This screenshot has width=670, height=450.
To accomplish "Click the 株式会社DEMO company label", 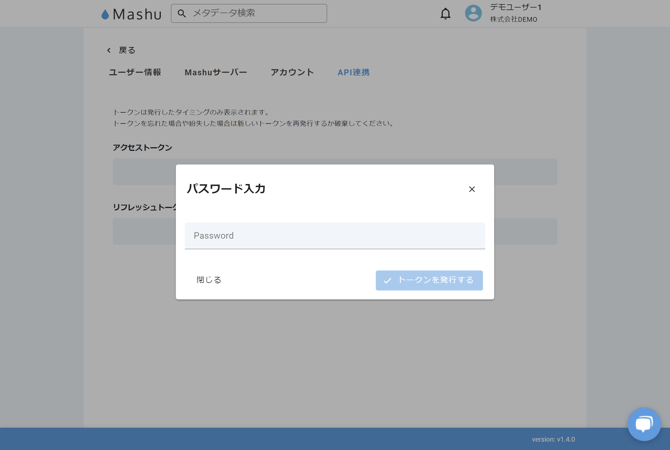I will pyautogui.click(x=513, y=20).
